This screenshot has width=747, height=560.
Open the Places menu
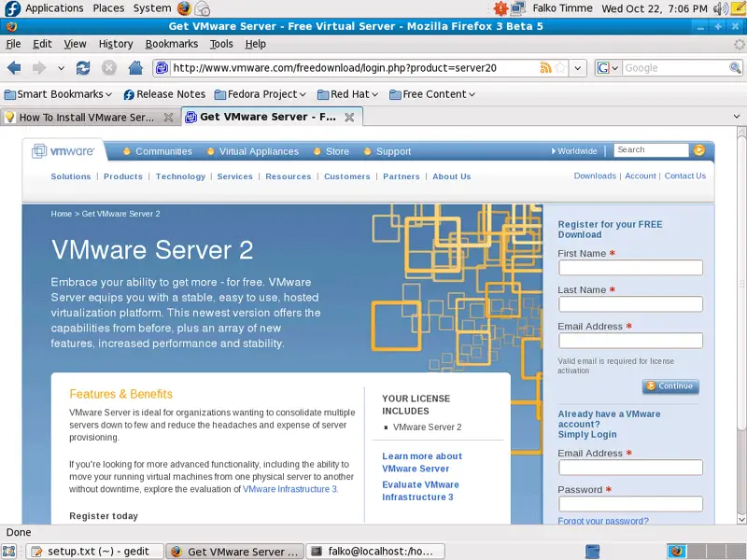(x=108, y=8)
